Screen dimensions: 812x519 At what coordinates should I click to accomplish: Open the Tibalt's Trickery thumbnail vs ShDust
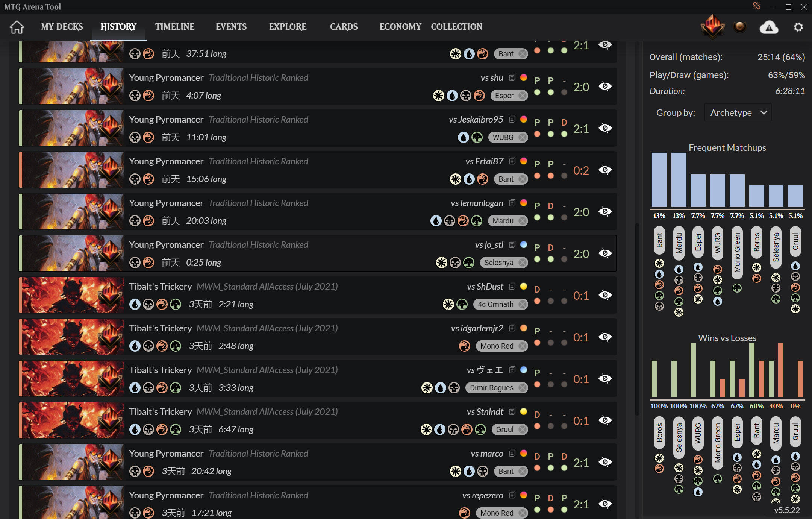pos(73,295)
